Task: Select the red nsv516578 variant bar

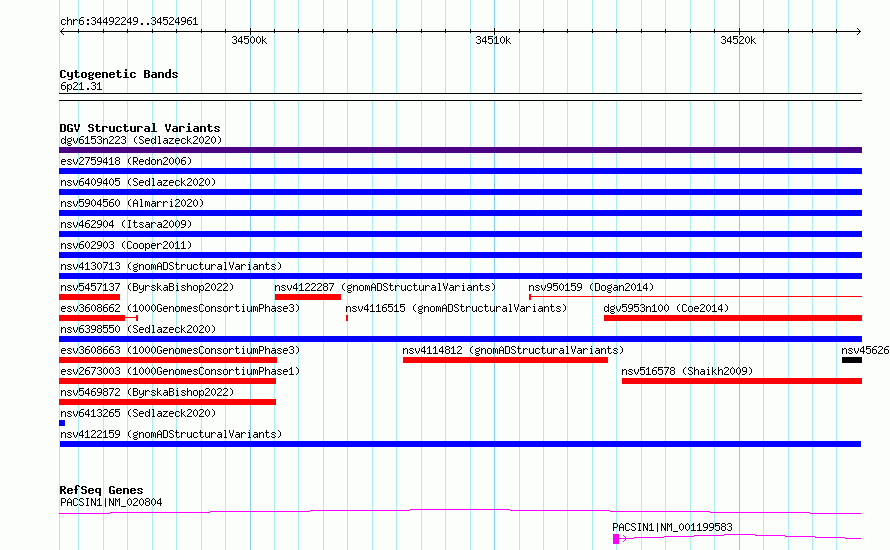Action: tap(742, 381)
